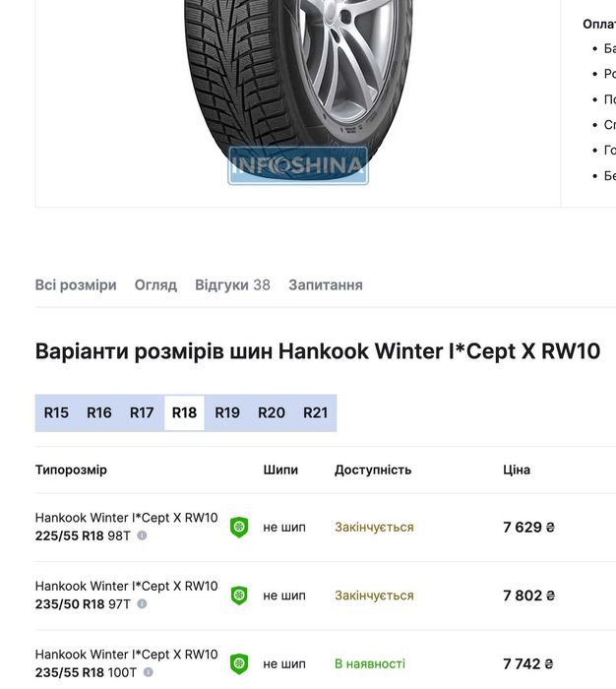
Task: Click the green winter badge for 235/50 R18
Action: 239,595
